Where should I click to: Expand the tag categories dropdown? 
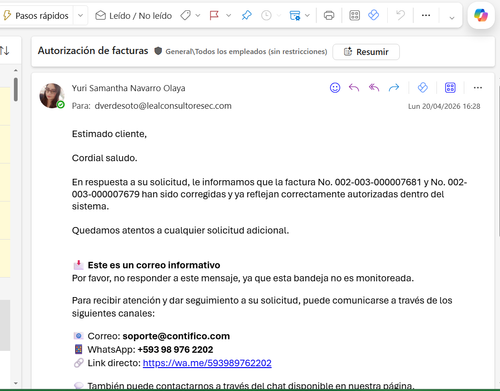click(x=198, y=15)
